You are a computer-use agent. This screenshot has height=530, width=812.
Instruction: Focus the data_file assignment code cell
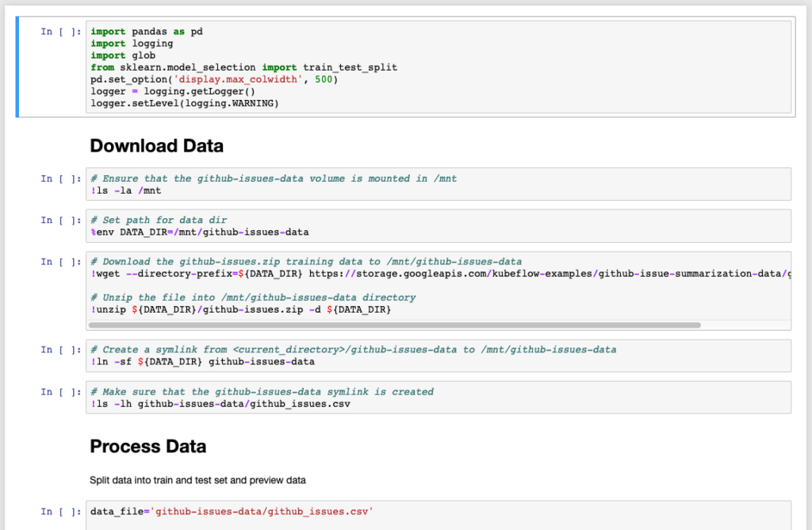pyautogui.click(x=438, y=512)
